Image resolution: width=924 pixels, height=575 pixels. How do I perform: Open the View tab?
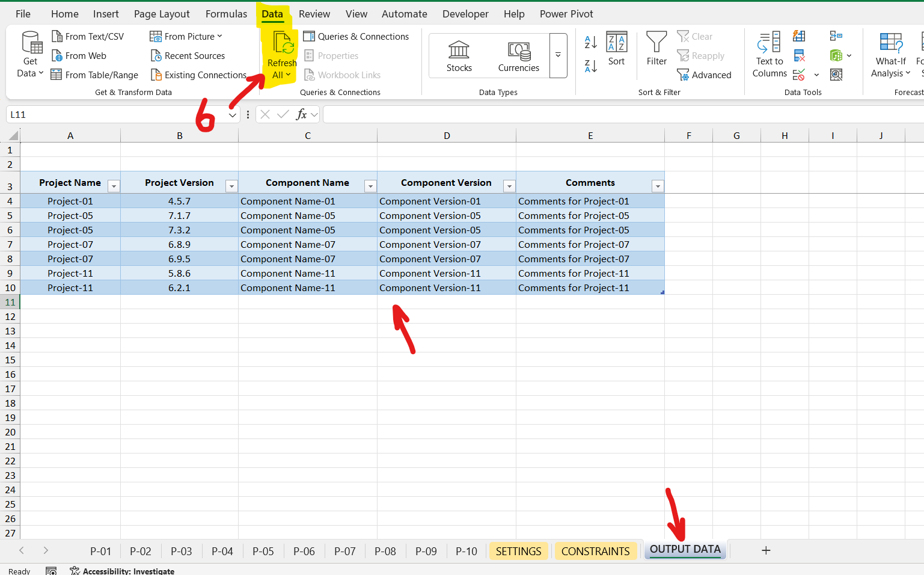coord(356,14)
